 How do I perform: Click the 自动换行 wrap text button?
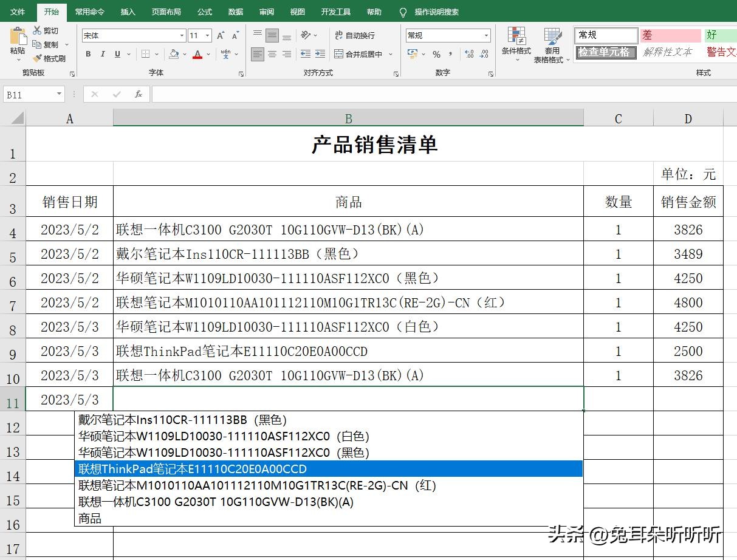point(355,36)
